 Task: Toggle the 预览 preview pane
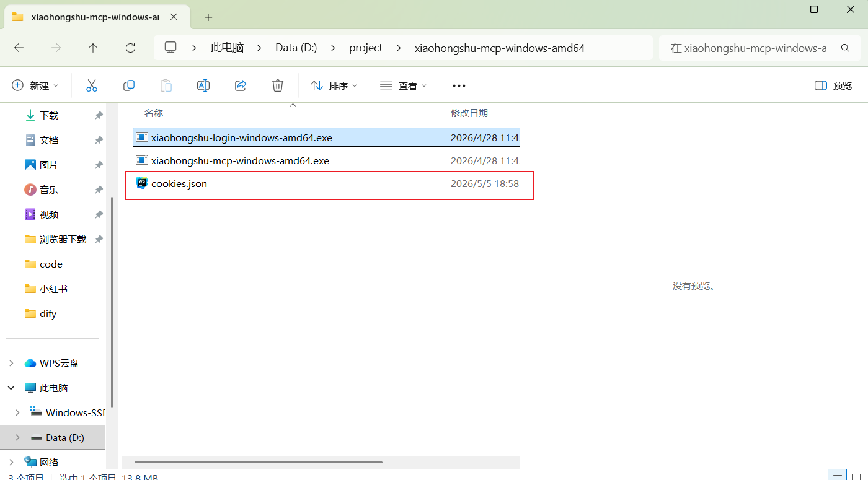(833, 85)
